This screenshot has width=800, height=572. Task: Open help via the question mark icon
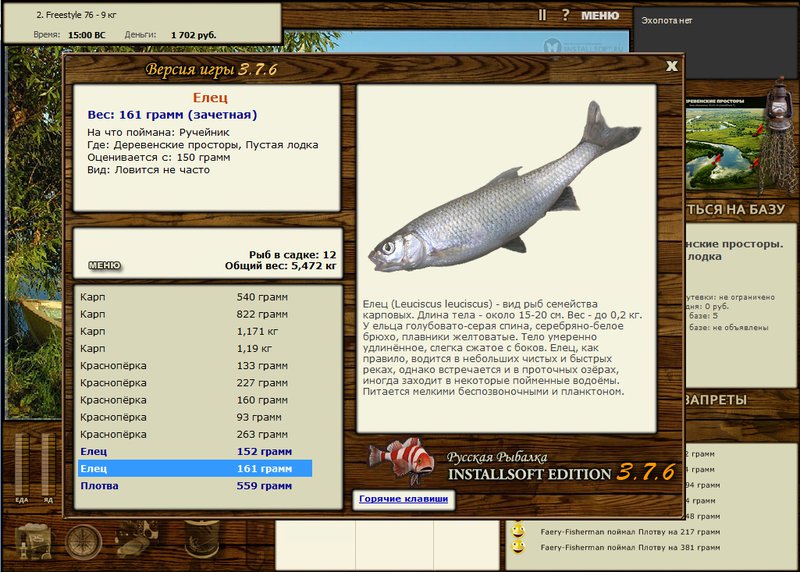coord(565,15)
